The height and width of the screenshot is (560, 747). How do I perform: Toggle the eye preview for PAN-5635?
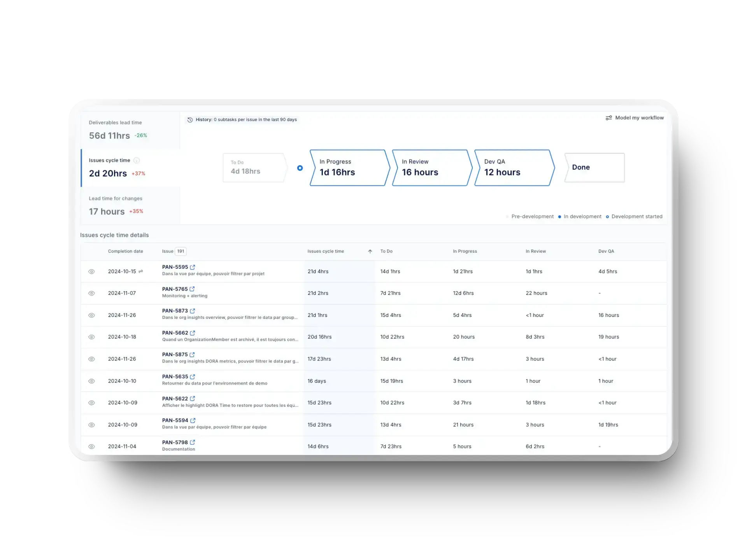click(92, 381)
